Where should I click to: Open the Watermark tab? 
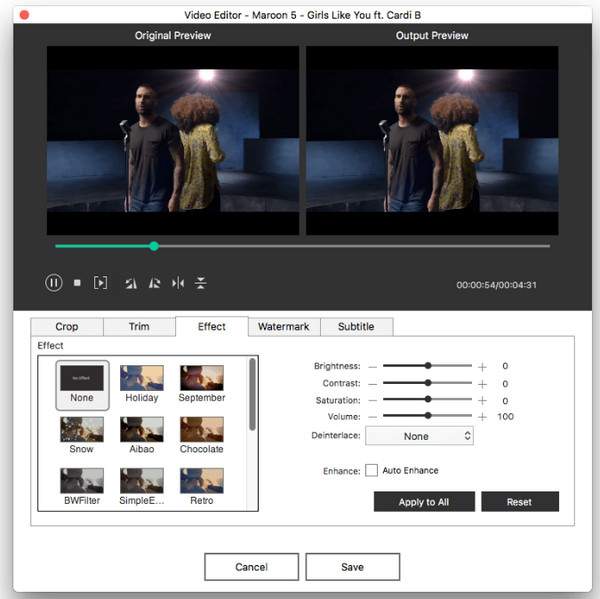pyautogui.click(x=284, y=326)
